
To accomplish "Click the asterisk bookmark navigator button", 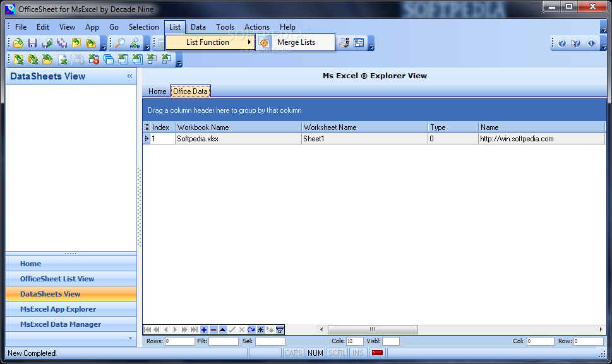I will [261, 330].
